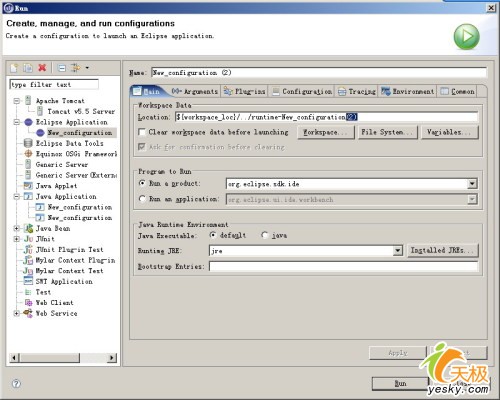Delete selected configuration with red X
The width and height of the screenshot is (500, 400).
(42, 68)
